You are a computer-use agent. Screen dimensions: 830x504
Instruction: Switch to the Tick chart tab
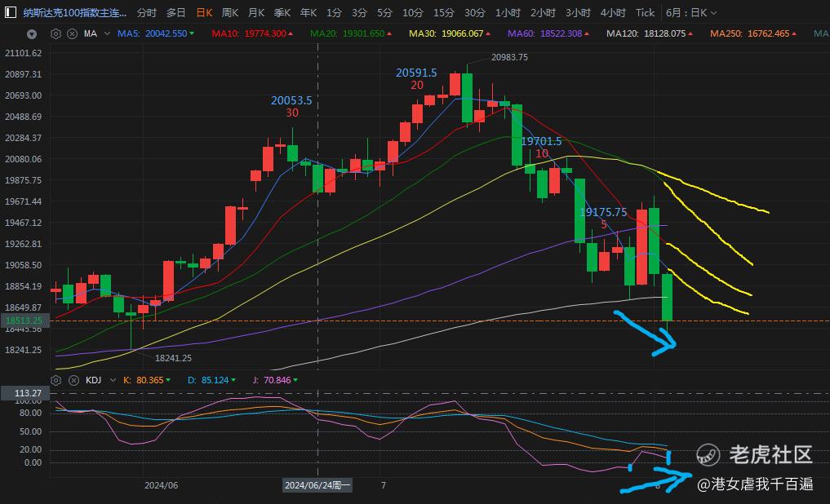coord(645,13)
